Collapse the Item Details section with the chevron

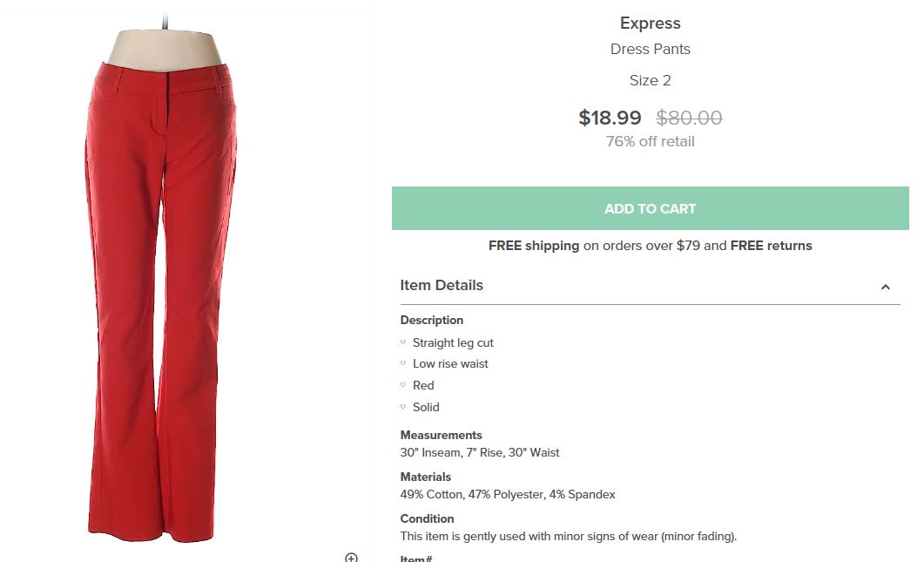click(x=886, y=287)
